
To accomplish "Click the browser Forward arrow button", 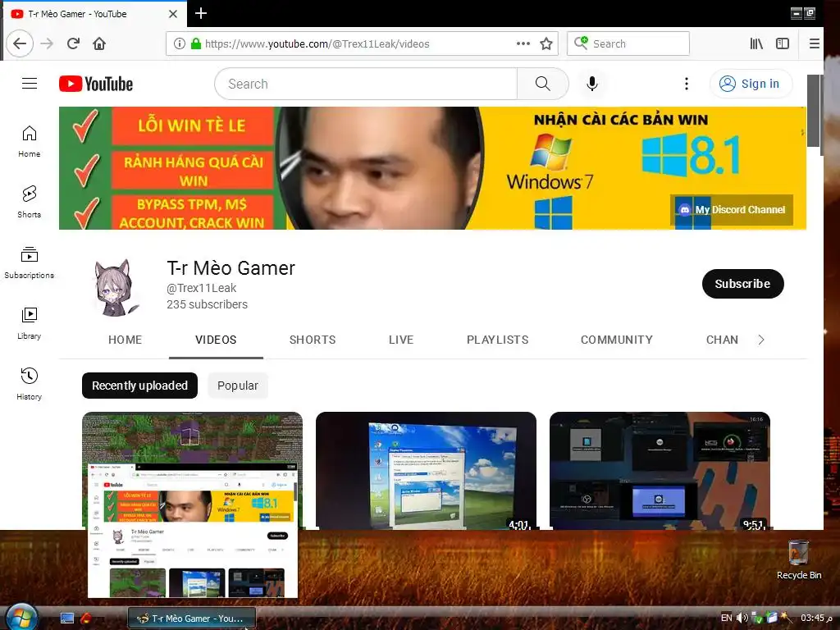I will [x=47, y=43].
